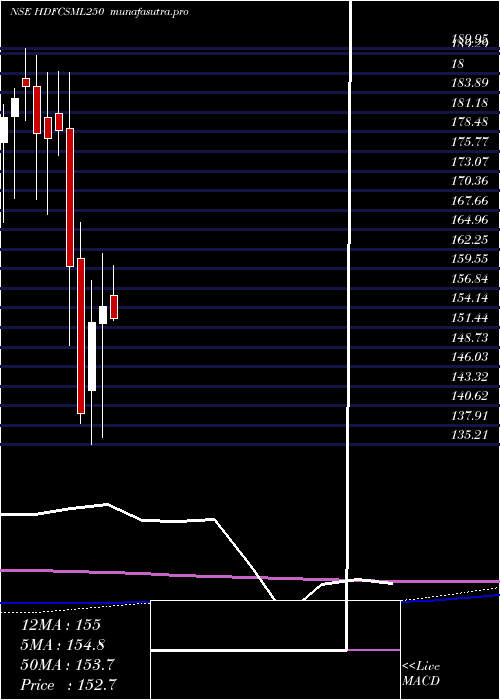Select the 135.21 price axis value
Viewport: 500px width, 700px height.
(470, 435)
